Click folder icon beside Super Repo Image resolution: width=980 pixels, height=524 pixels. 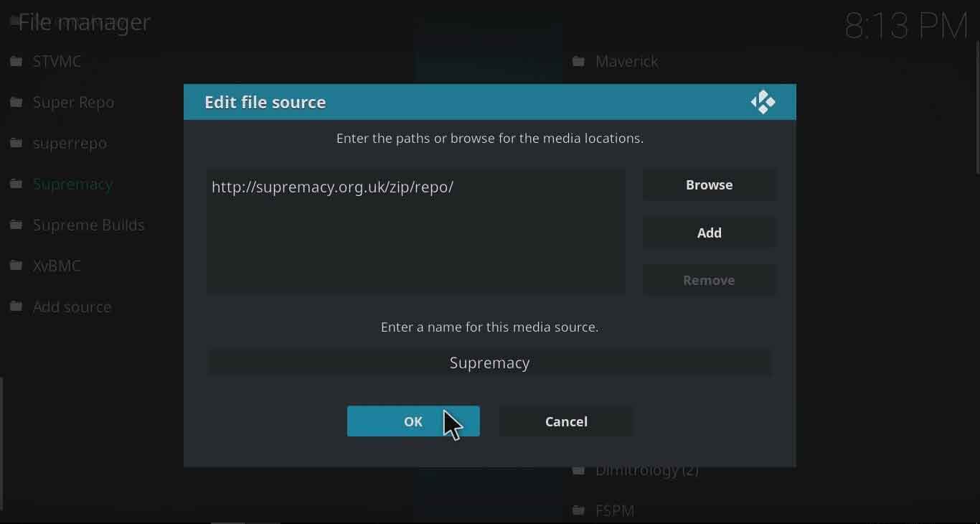16,103
